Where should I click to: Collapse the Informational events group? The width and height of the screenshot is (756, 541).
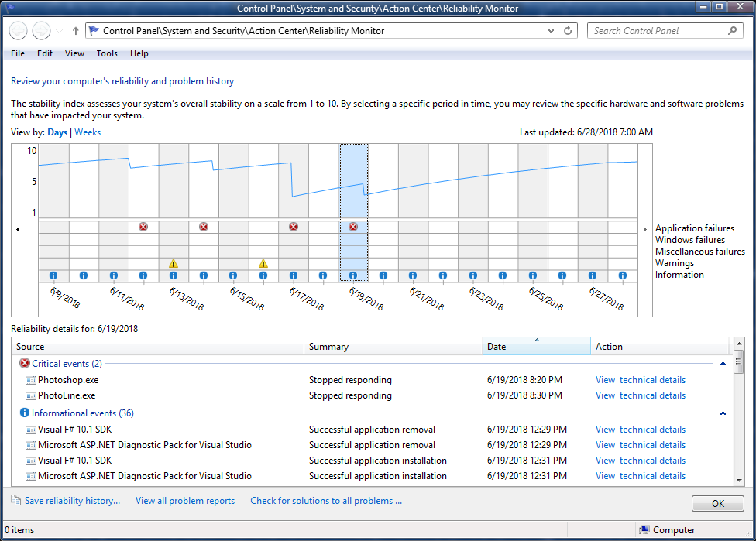pos(723,413)
